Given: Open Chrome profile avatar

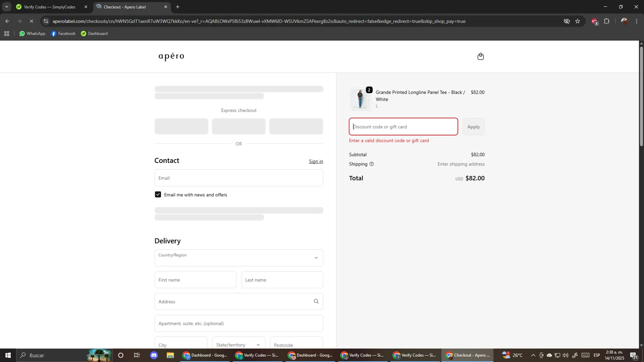Looking at the screenshot, I should [624, 21].
